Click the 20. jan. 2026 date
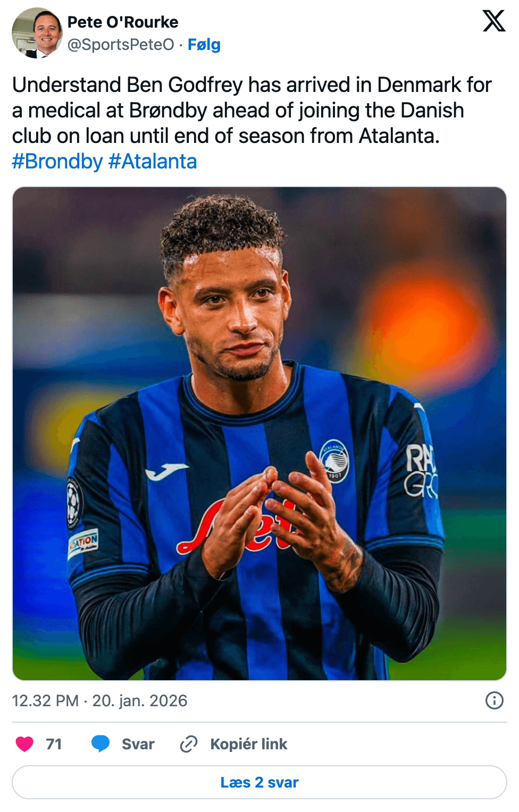Viewport: 519px width, 812px height. pos(140,700)
